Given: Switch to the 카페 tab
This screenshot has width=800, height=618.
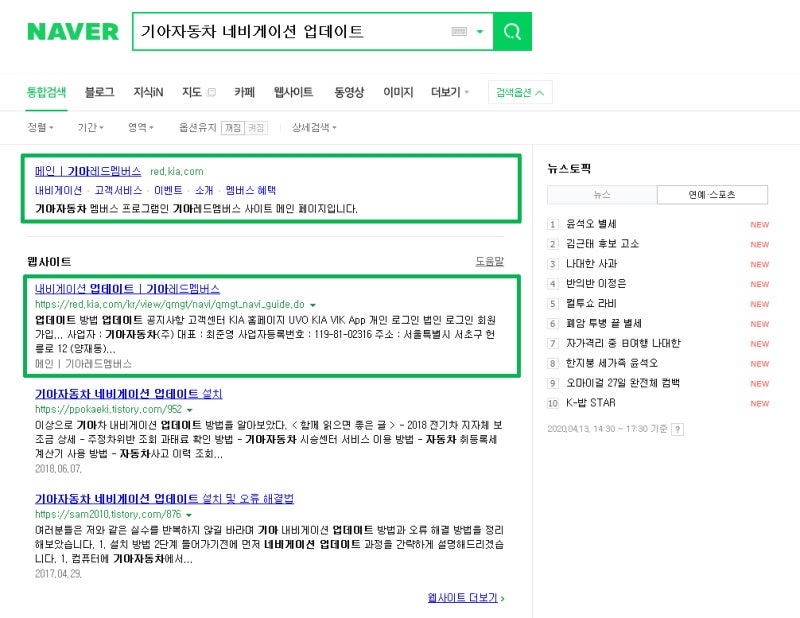Looking at the screenshot, I should tap(244, 92).
